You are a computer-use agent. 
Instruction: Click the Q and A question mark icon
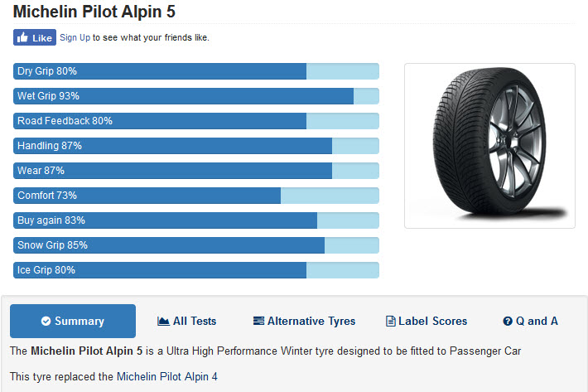[x=508, y=321]
